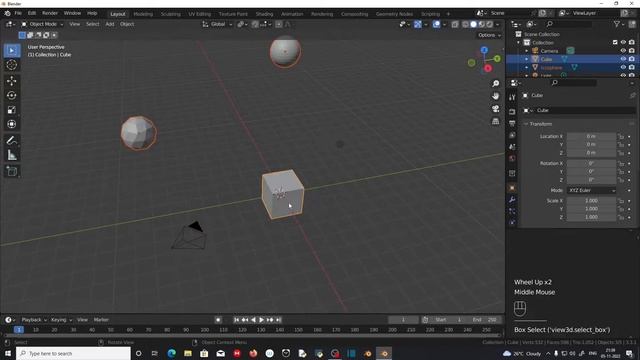Open the outliner filter dropdown

click(x=618, y=24)
